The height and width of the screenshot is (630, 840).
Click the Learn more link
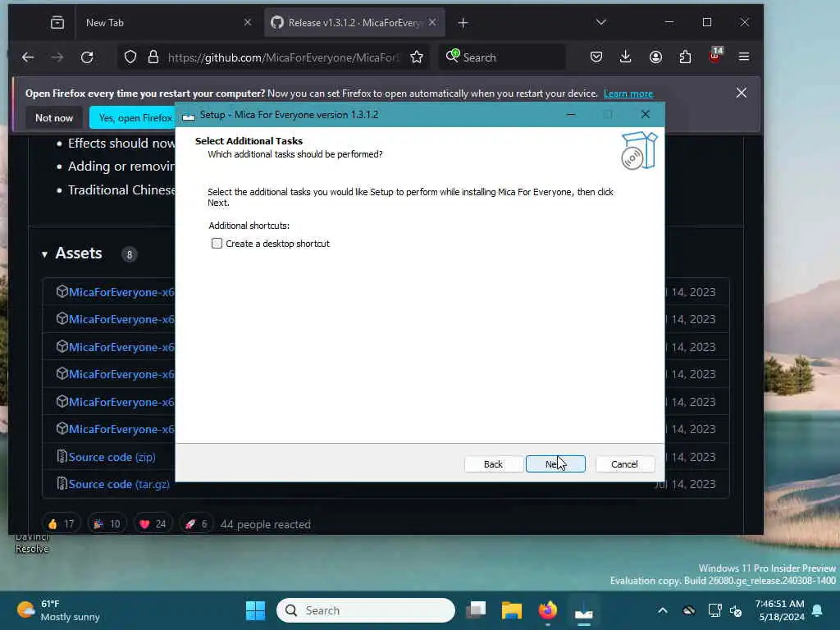click(628, 94)
